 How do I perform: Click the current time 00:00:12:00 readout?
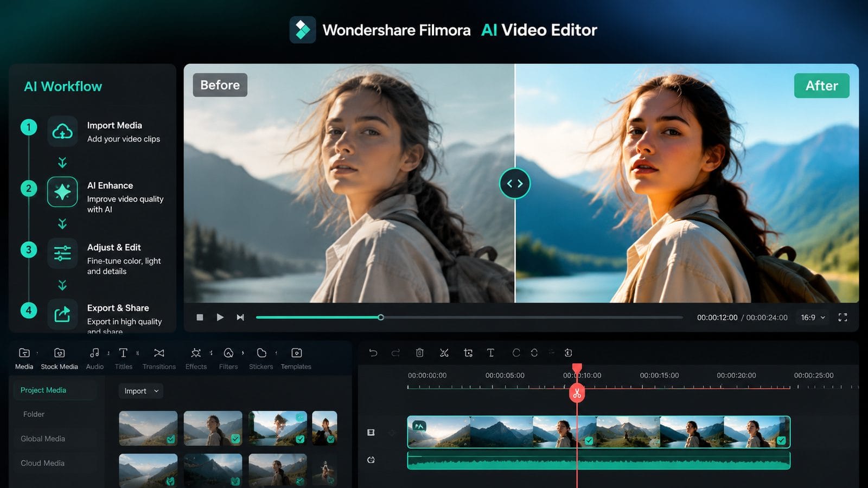tap(717, 318)
